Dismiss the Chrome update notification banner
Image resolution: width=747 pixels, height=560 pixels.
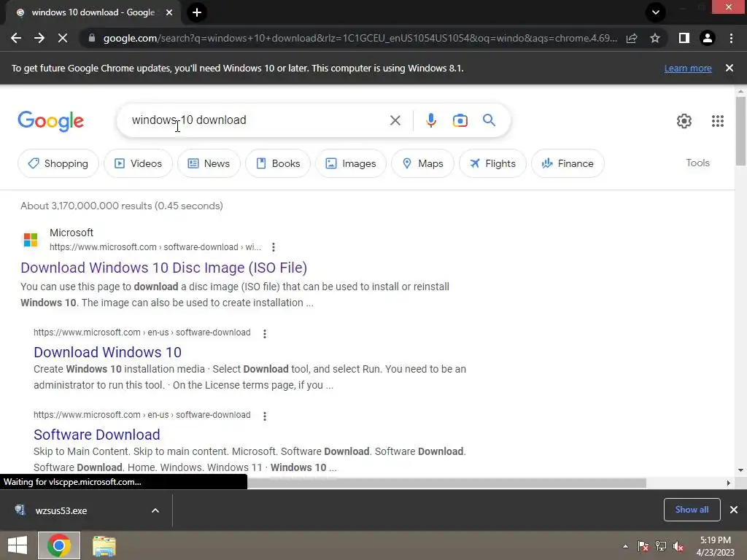point(729,68)
